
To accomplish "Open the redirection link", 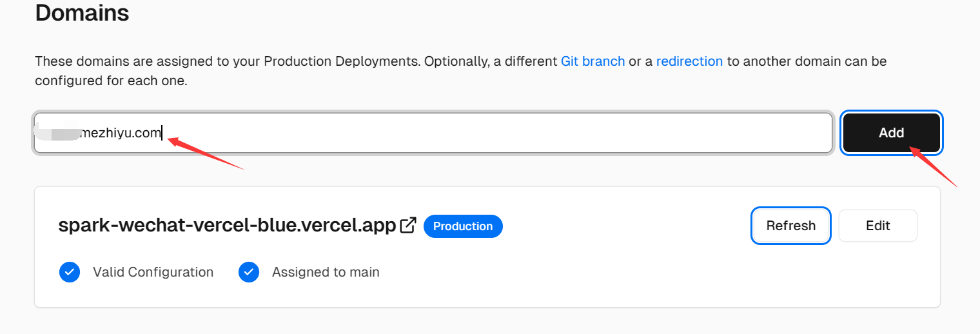I will click(689, 61).
